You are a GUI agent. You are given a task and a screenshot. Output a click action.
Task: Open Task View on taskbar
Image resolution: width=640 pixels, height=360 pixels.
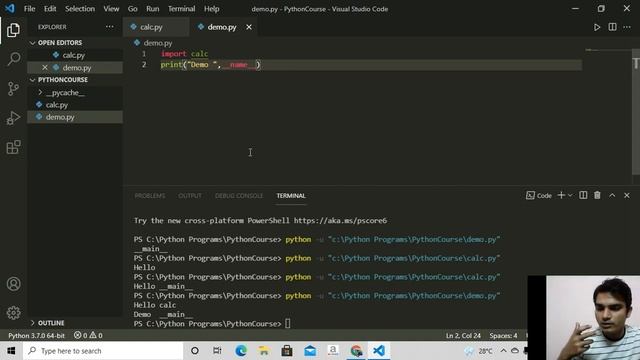pos(217,351)
